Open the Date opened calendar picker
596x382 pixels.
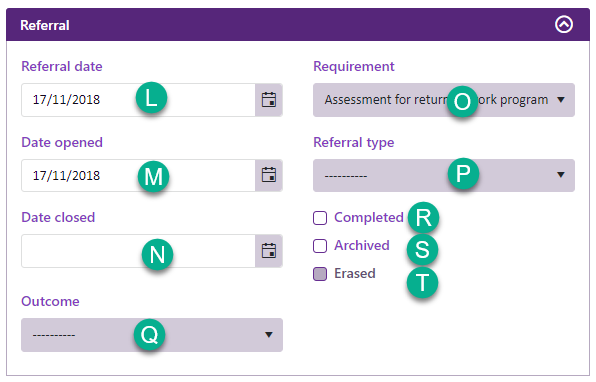tap(269, 175)
